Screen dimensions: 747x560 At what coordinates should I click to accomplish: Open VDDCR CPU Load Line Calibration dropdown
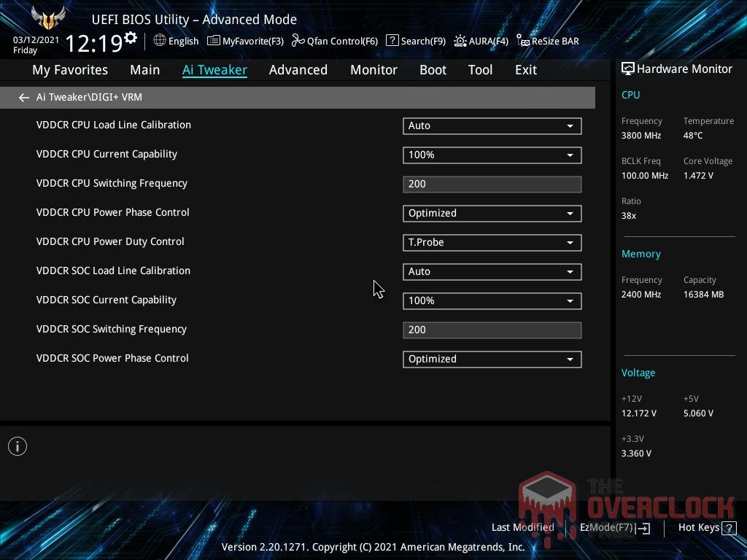pos(492,125)
